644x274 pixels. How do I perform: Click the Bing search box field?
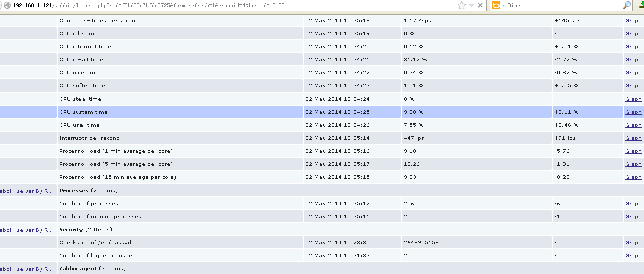tap(563, 5)
